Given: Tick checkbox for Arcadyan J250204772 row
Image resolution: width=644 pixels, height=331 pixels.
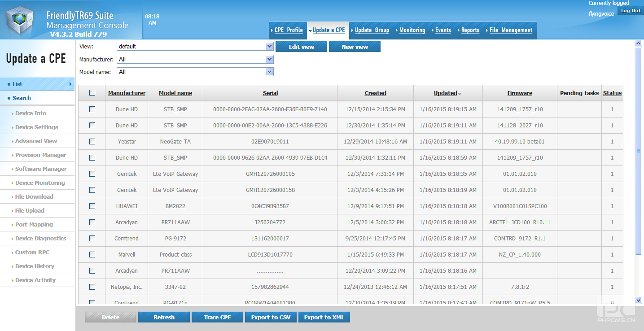Looking at the screenshot, I should pos(92,222).
